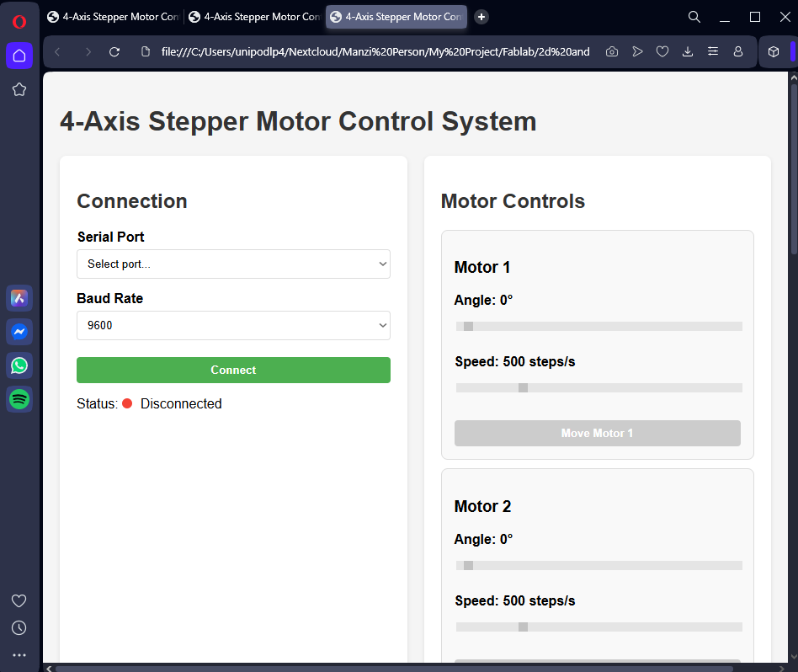Go to the Opera start page home icon
This screenshot has height=672, width=798.
19,56
